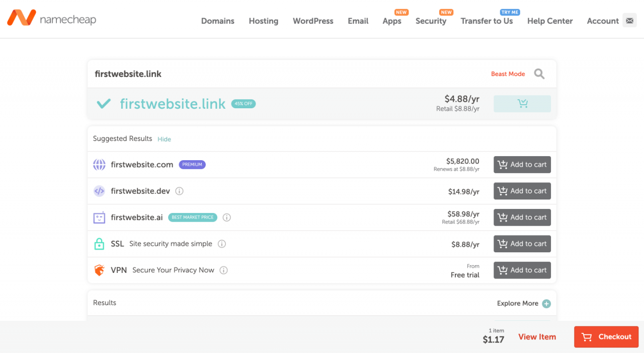Click the SSL padlock icon
The width and height of the screenshot is (644, 353).
(99, 244)
